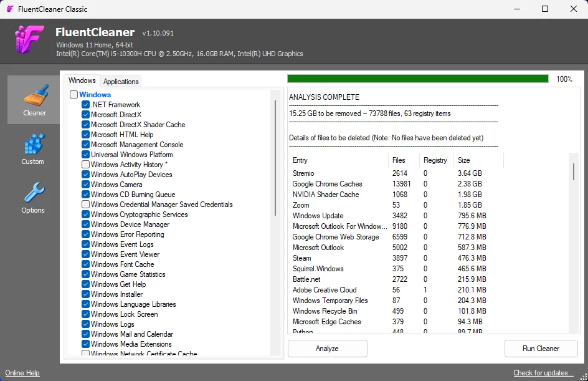Open the Cleaner section in the sidebar
Image resolution: width=588 pixels, height=381 pixels.
click(x=34, y=100)
